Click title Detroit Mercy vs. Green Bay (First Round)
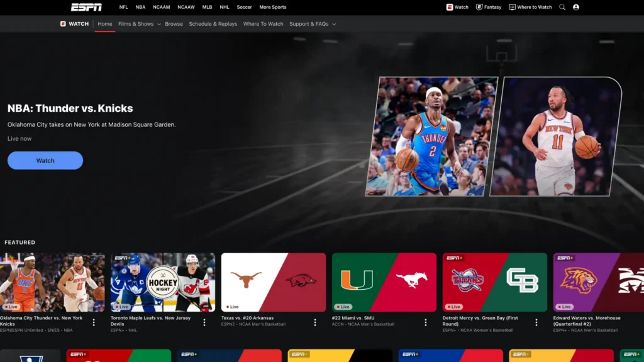The image size is (644, 362). 480,321
